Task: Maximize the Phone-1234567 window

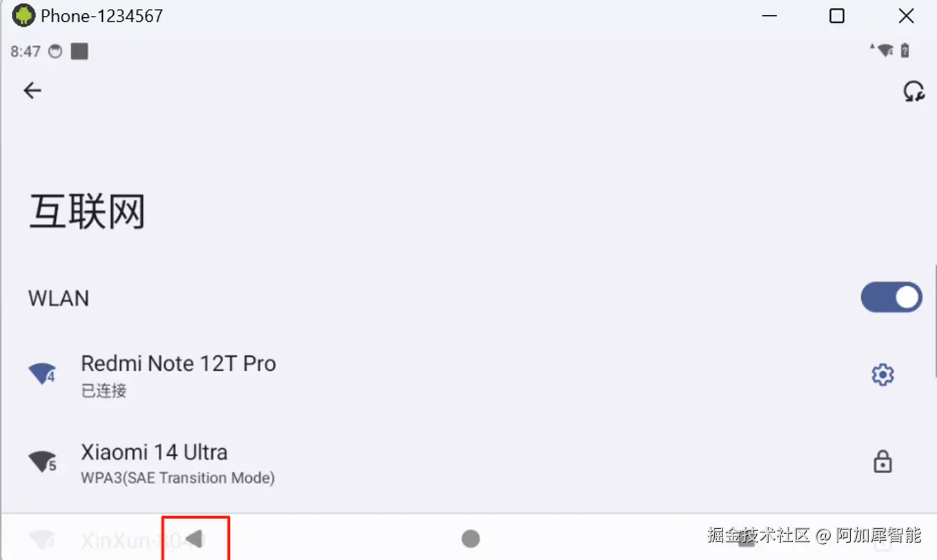Action: (x=837, y=16)
